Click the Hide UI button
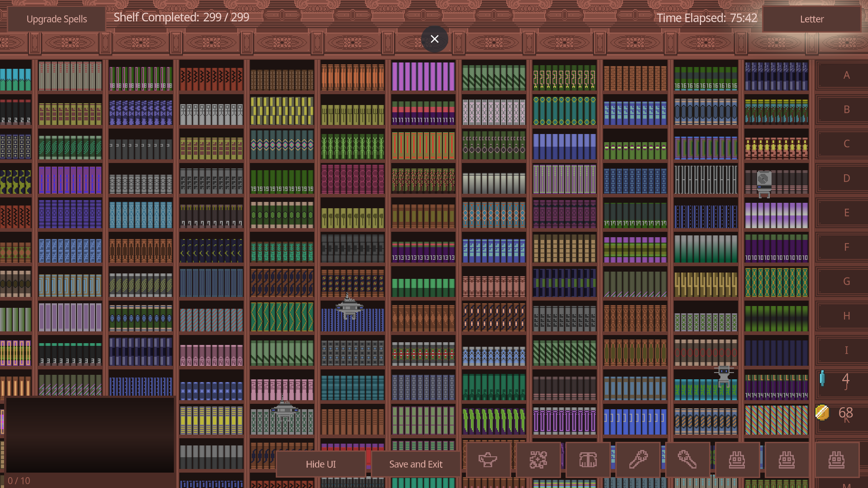This screenshot has height=488, width=868. [x=321, y=464]
